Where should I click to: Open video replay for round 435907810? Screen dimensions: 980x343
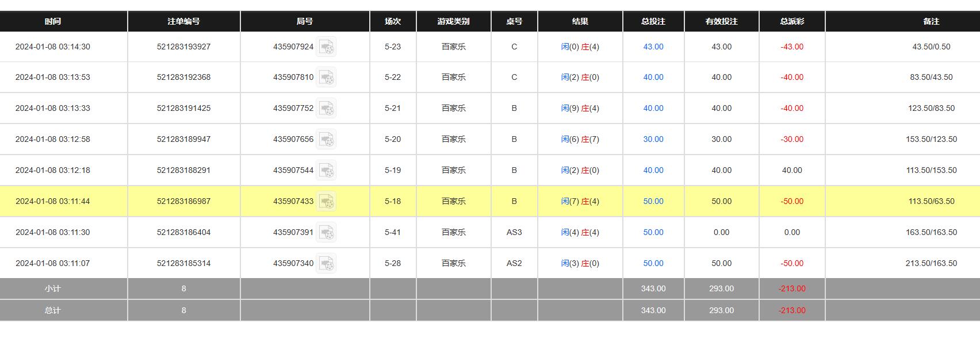tap(326, 77)
